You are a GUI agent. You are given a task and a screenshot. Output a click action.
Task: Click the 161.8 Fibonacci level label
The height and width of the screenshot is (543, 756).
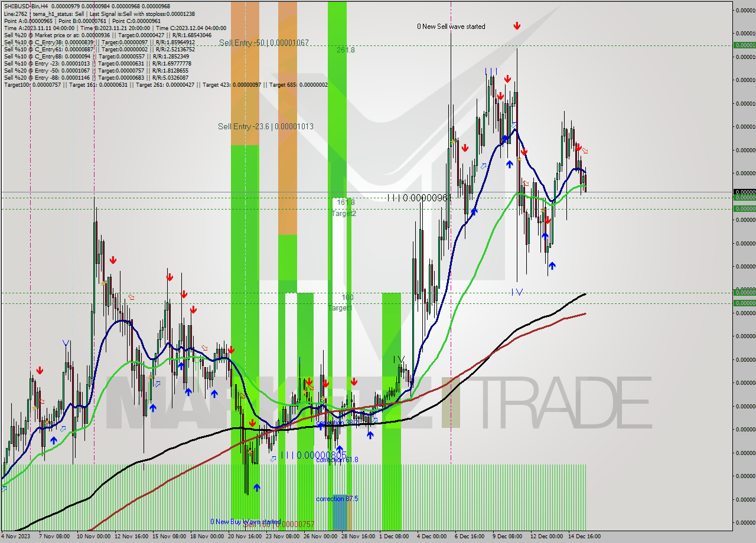[346, 202]
